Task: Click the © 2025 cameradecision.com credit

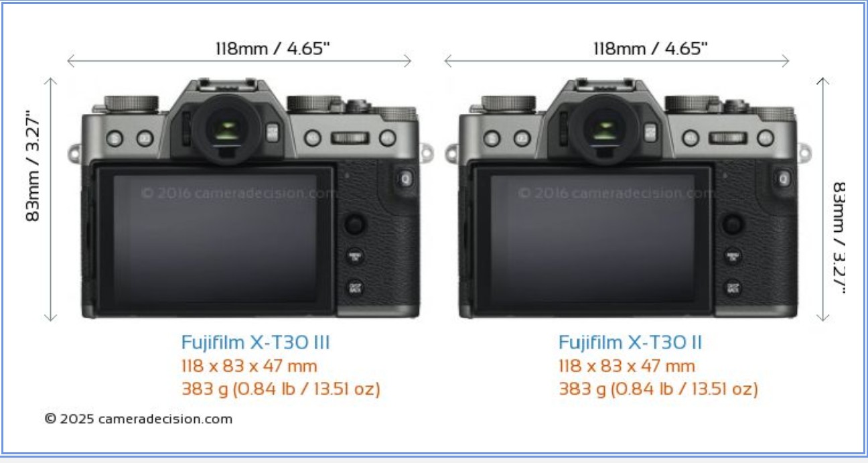Action: 139,419
